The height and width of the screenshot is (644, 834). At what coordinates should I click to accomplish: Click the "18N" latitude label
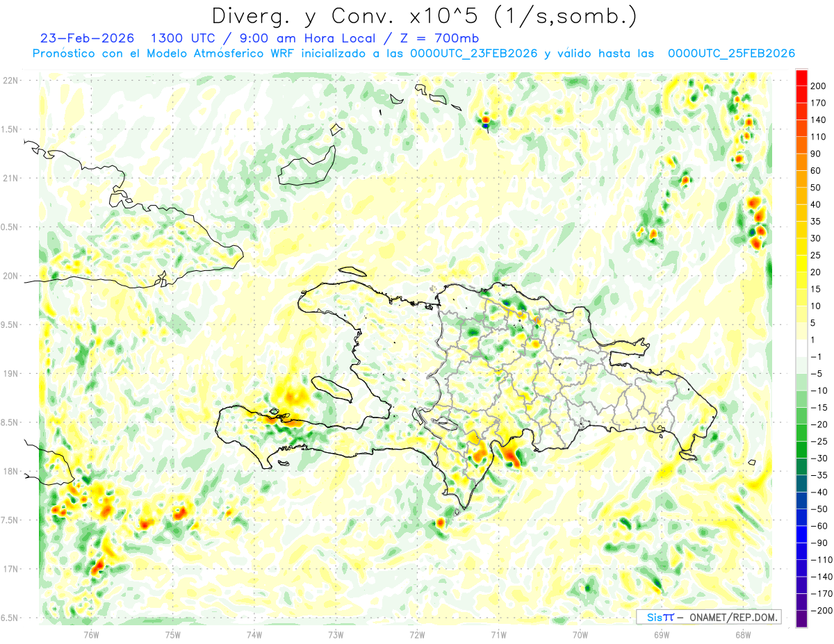tap(10, 471)
